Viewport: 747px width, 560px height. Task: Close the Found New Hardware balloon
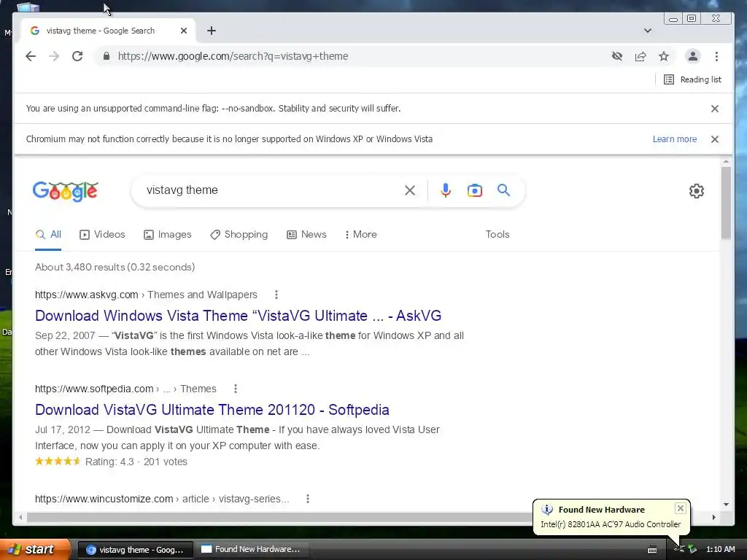pos(681,508)
